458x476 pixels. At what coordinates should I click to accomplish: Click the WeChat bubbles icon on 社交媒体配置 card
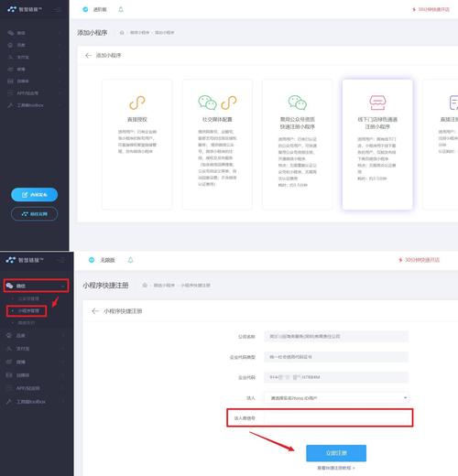(207, 103)
